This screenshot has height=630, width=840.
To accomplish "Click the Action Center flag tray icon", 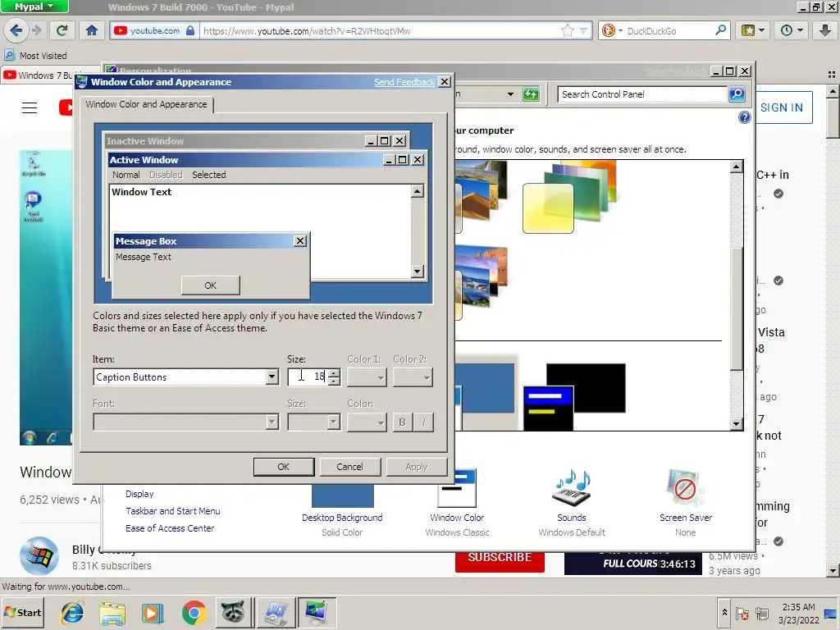I will (742, 614).
